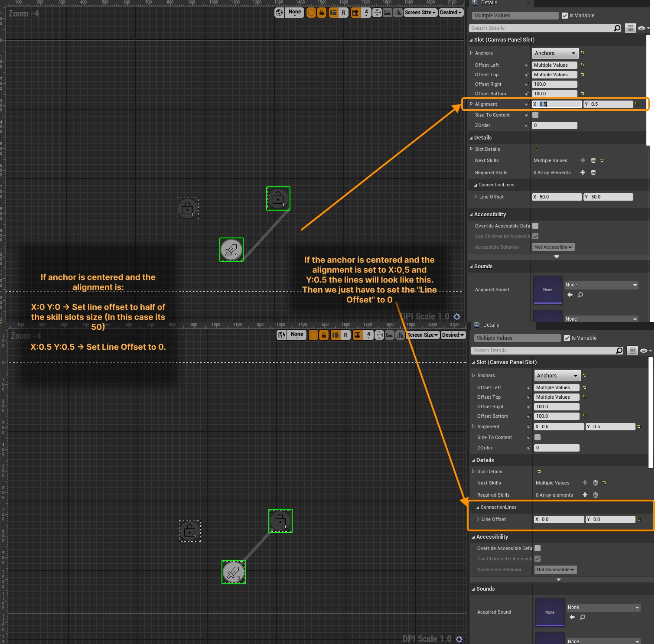
Task: Expand the Slot Details row in lower panel
Action: [474, 472]
